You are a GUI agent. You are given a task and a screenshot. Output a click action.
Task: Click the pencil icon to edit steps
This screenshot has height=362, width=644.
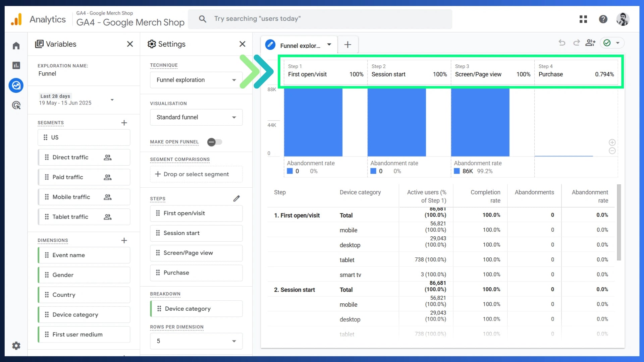[236, 198]
